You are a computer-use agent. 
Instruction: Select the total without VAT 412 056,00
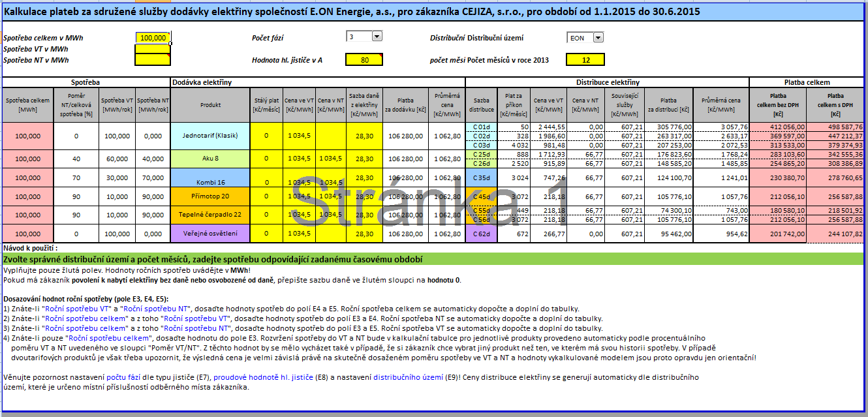(x=778, y=127)
